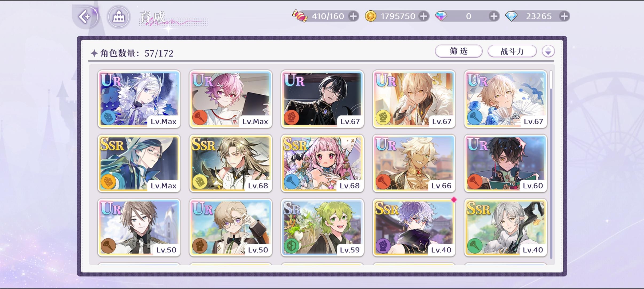Open the 战斗力 sort dropdown
This screenshot has width=644, height=289.
[512, 51]
